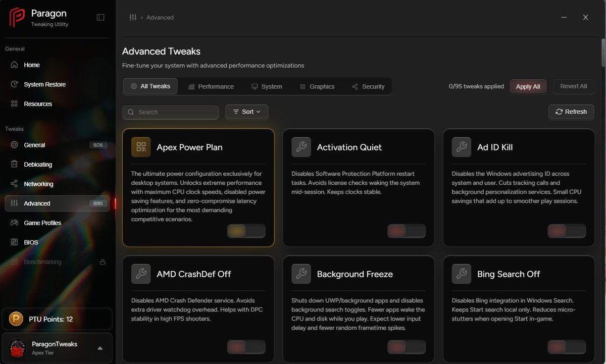Screen dimensions: 606x364
Task: Click the Home house icon
Action: (14, 65)
